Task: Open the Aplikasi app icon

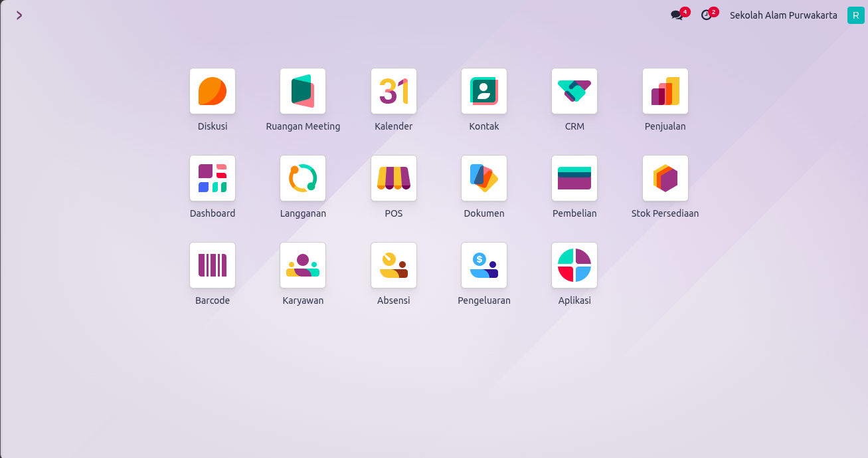Action: coord(574,265)
